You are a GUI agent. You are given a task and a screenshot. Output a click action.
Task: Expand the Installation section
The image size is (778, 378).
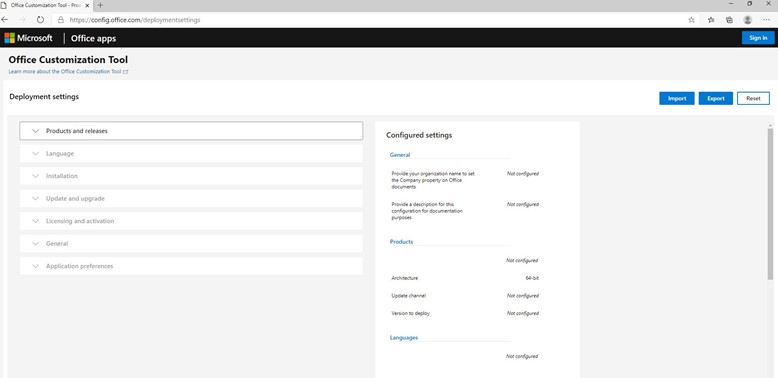click(191, 176)
